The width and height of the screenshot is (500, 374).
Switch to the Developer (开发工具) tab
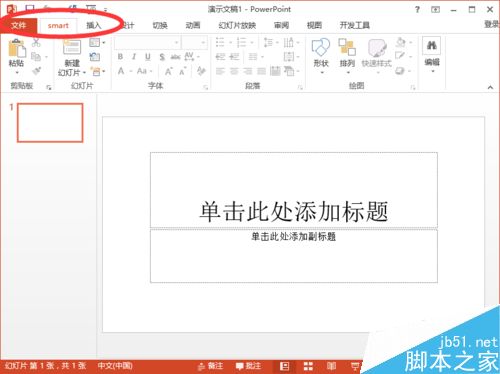(x=355, y=25)
